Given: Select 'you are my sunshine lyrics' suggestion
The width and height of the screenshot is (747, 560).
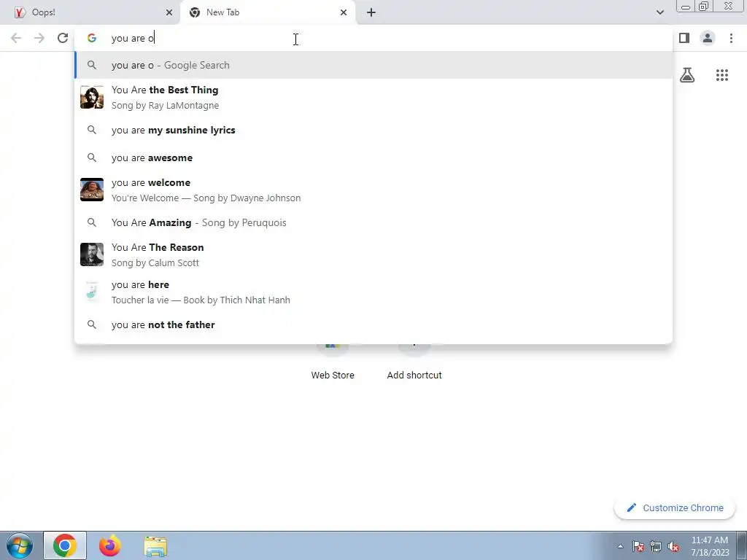Looking at the screenshot, I should (373, 130).
